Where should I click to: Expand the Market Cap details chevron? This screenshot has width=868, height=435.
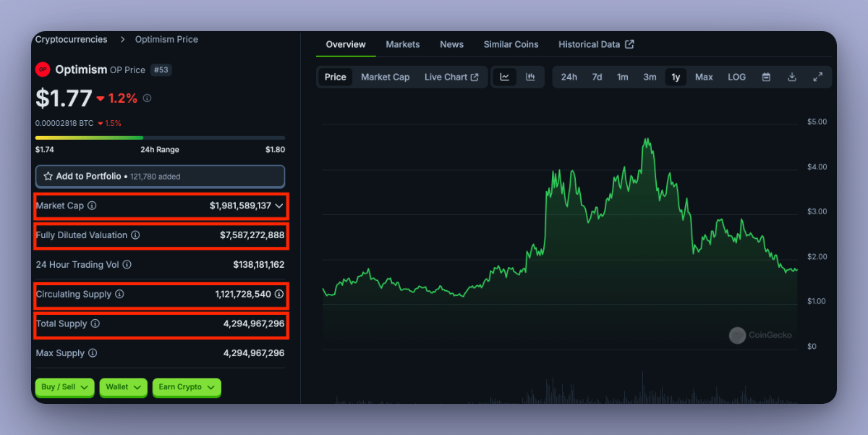279,206
